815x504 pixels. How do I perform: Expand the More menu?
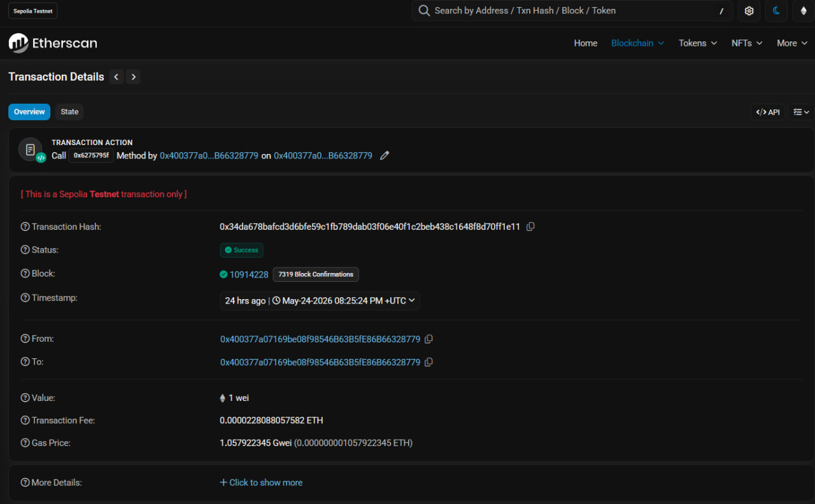(x=792, y=43)
